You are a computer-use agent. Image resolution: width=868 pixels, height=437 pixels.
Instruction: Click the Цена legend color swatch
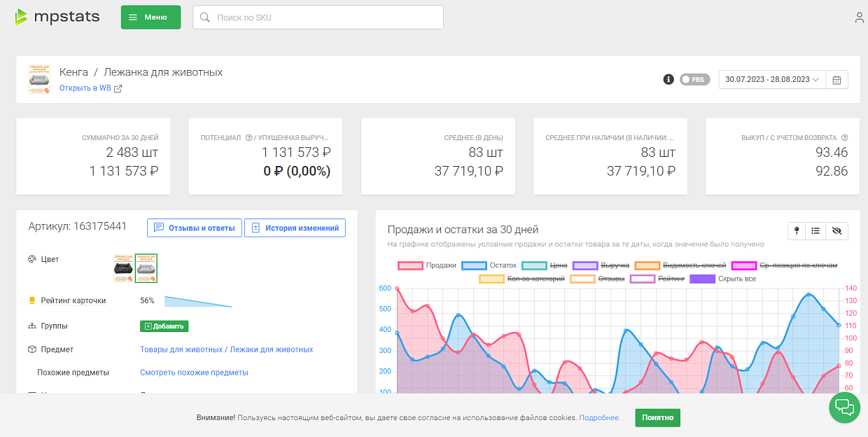pyautogui.click(x=534, y=265)
